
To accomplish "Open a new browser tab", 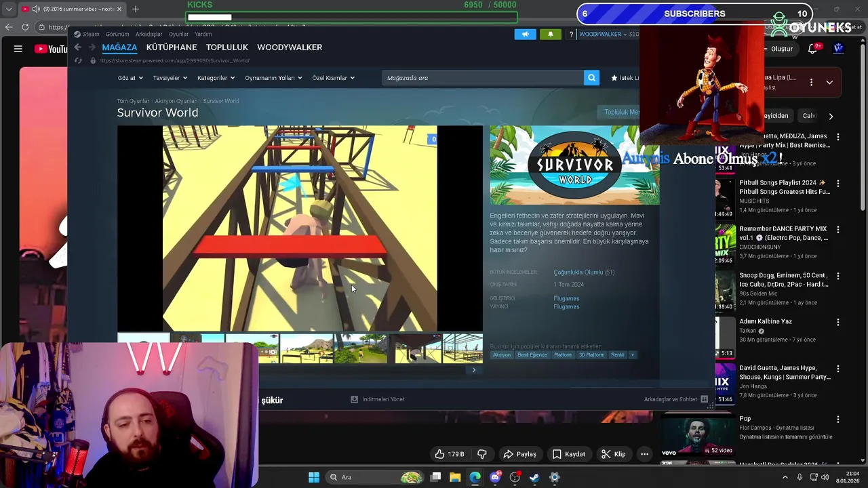I will pyautogui.click(x=136, y=9).
